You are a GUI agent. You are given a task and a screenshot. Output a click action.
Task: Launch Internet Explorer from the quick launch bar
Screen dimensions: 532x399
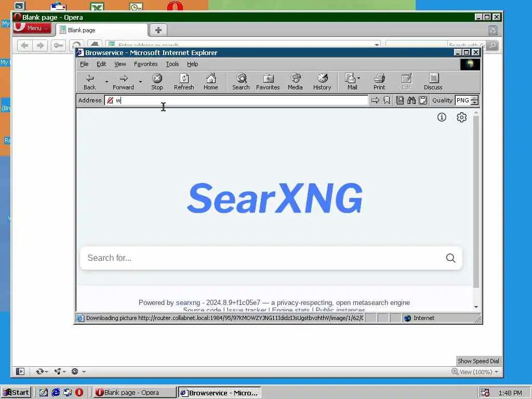(x=56, y=392)
